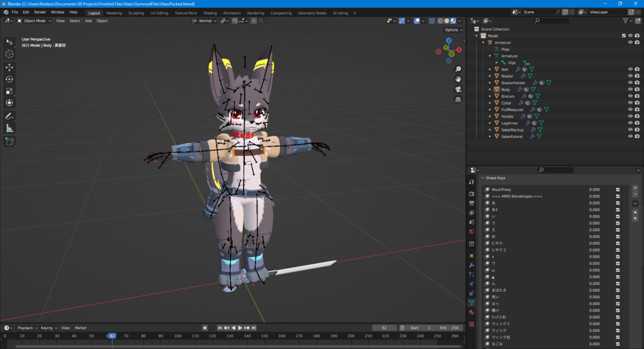Viewport: 644px width, 349px height.
Task: Uncheck the なごみ shape key checkbox
Action: (x=618, y=344)
